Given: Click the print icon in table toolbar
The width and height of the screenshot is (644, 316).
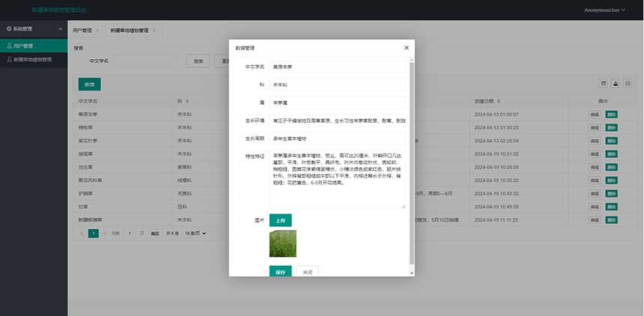Looking at the screenshot, I should (628, 84).
